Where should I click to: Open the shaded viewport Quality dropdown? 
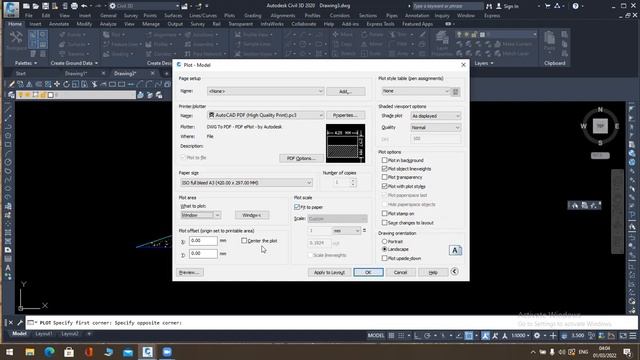[x=436, y=127]
